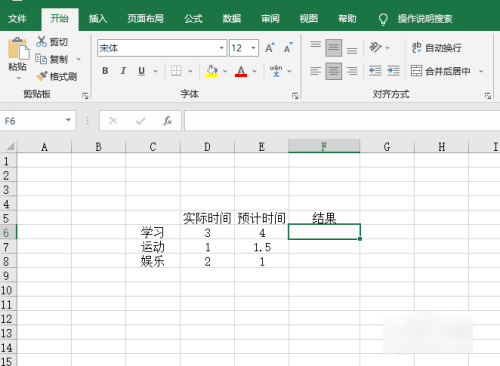The height and width of the screenshot is (366, 500).
Task: Apply yellow fill color bucket
Action: [211, 71]
